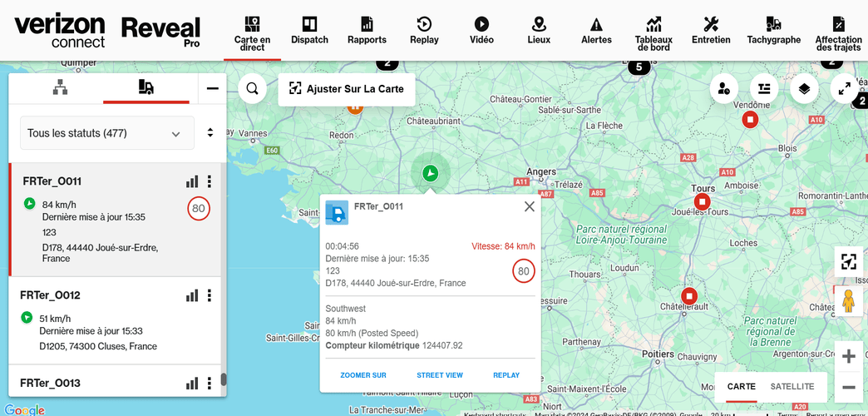Click the red stopped marker near Vendôme

751,119
